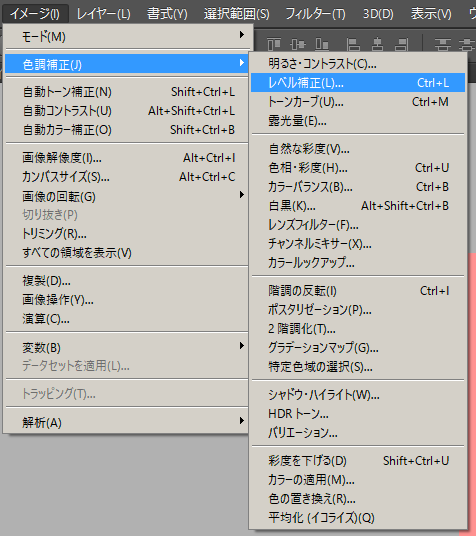Open the 特定色域の選択(S)... dialog
476x536 pixels.
click(358, 367)
